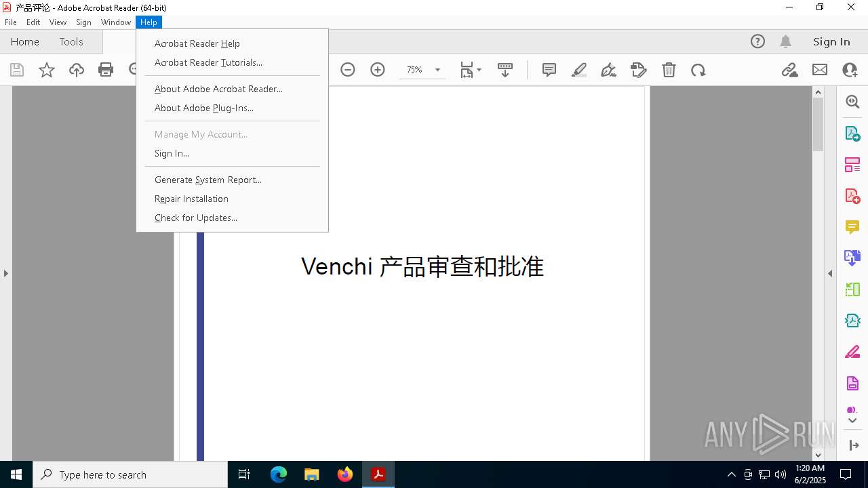
Task: Click the taskbar search box
Action: 130,474
